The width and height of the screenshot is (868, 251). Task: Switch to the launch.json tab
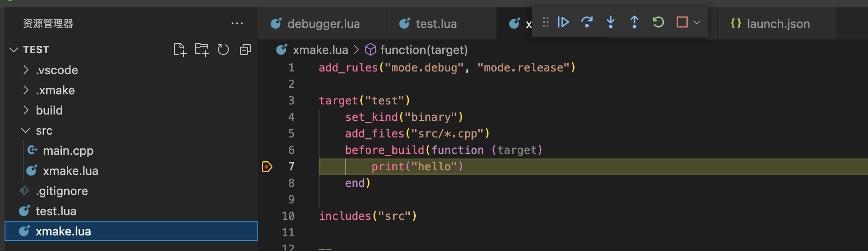[778, 24]
